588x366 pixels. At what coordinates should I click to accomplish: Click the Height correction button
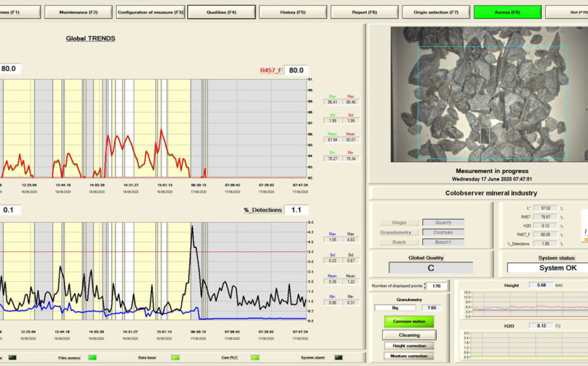(409, 346)
